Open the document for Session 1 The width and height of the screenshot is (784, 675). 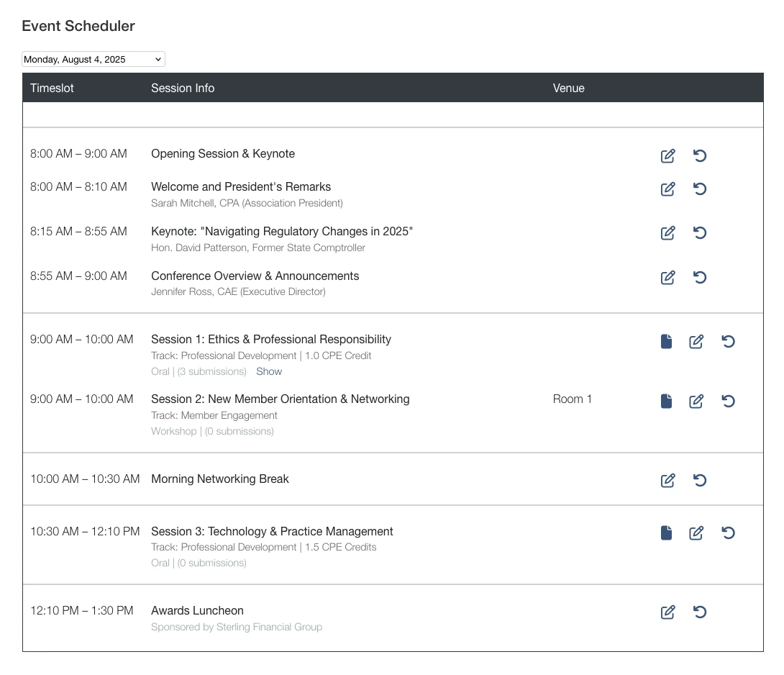pos(665,341)
